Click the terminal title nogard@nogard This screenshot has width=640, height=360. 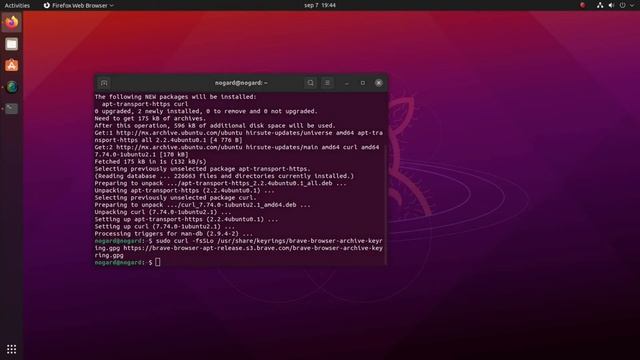241,83
